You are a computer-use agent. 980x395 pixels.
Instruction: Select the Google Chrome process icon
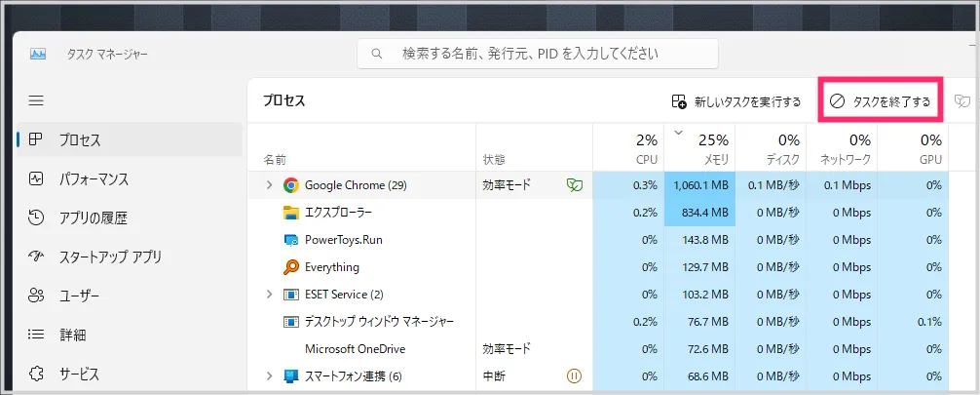(290, 185)
